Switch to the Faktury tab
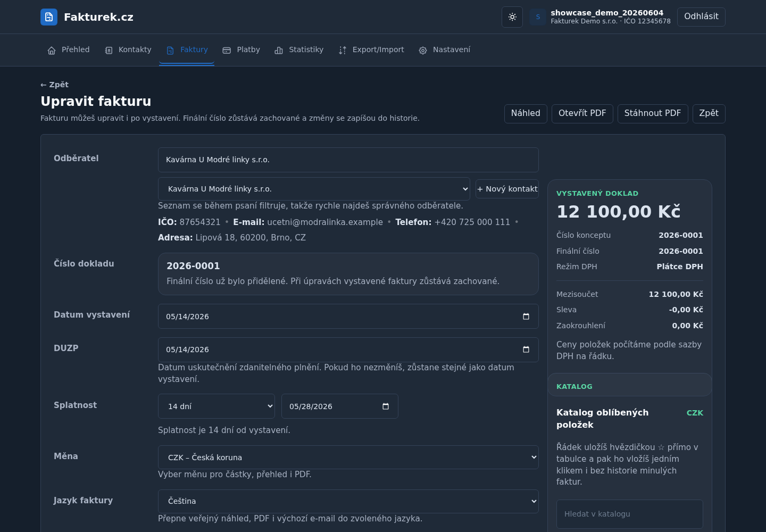 click(187, 50)
